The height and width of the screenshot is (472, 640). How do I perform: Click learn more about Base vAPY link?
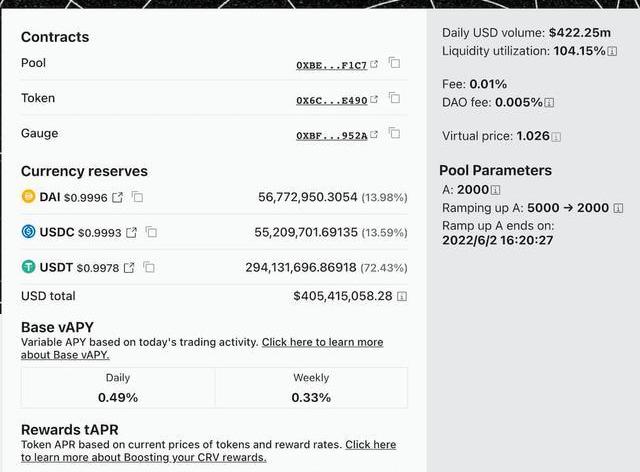tap(322, 342)
